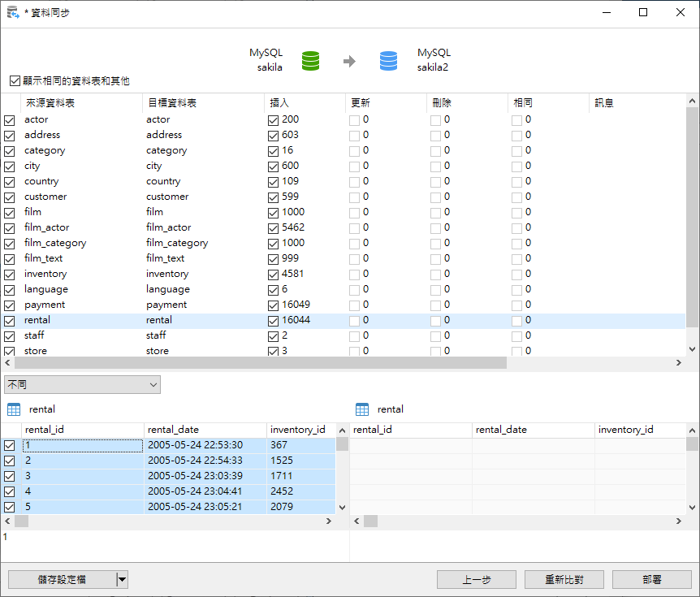700x597 pixels.
Task: Click the right rental table icon
Action: (362, 409)
